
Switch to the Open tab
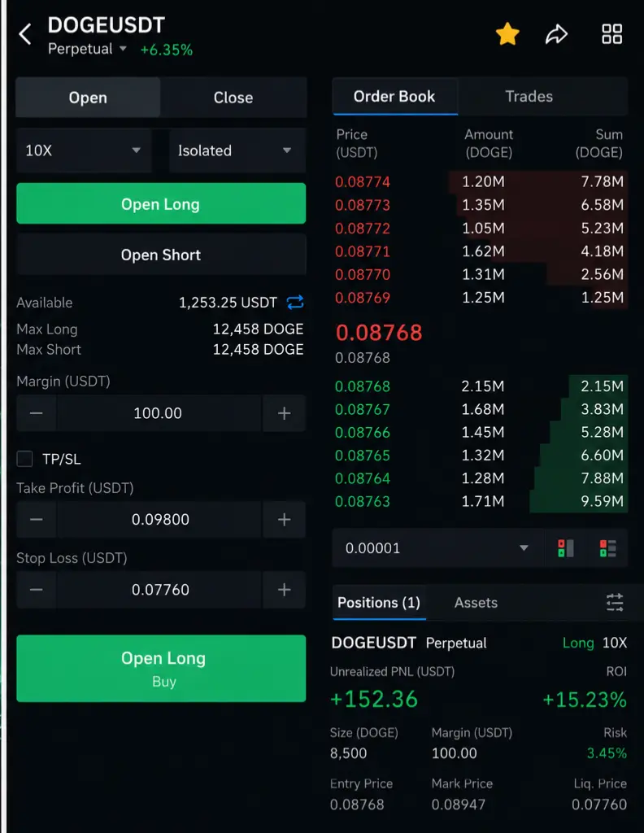coord(88,98)
